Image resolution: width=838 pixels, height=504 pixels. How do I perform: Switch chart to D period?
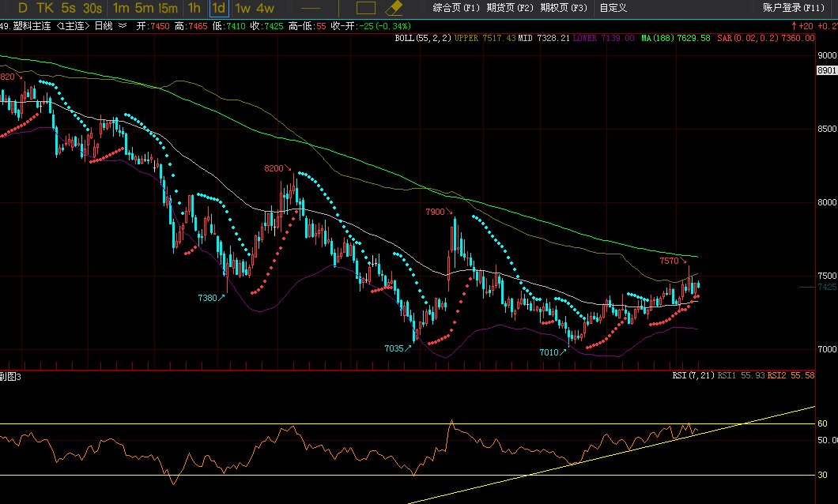(22, 8)
